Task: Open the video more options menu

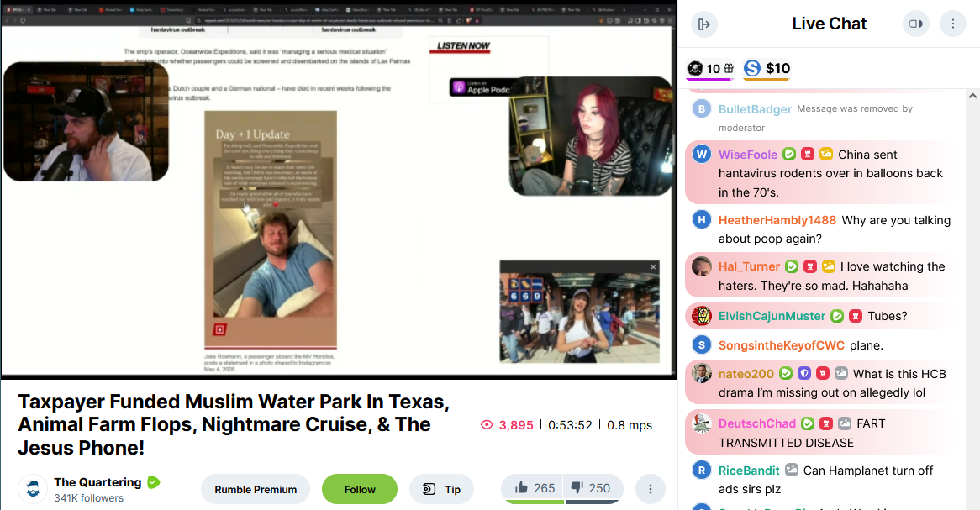Action: tap(650, 489)
